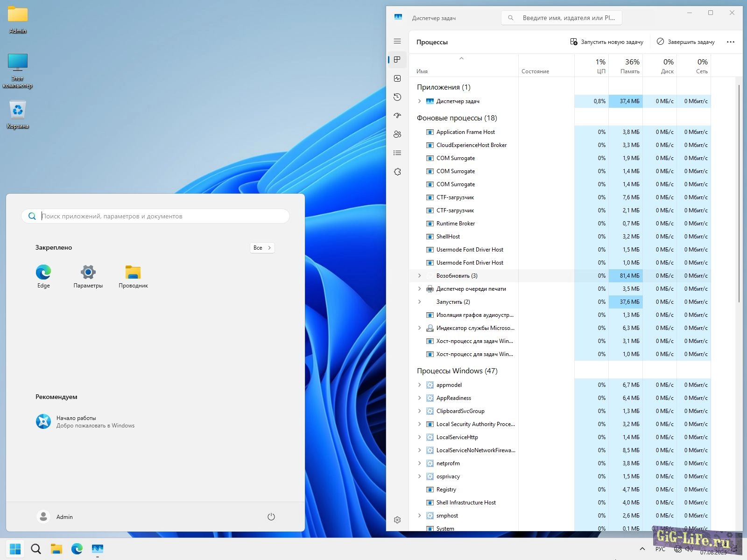Viewport: 747px width, 560px height.
Task: Open the Details page icon
Action: [397, 153]
